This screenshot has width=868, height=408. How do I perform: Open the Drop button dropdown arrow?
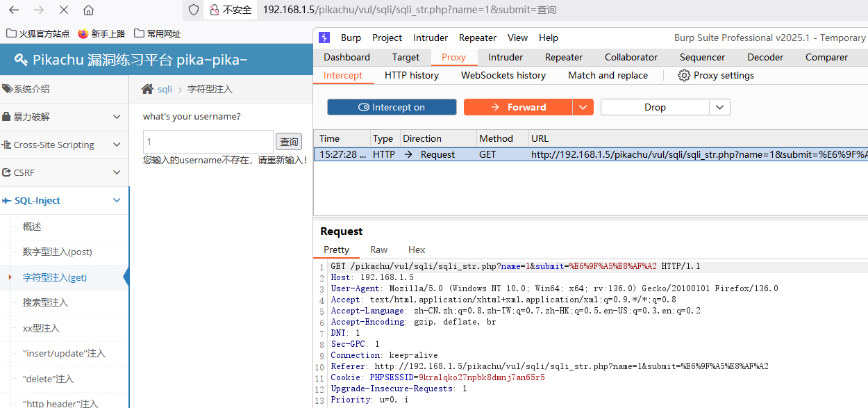click(x=720, y=107)
